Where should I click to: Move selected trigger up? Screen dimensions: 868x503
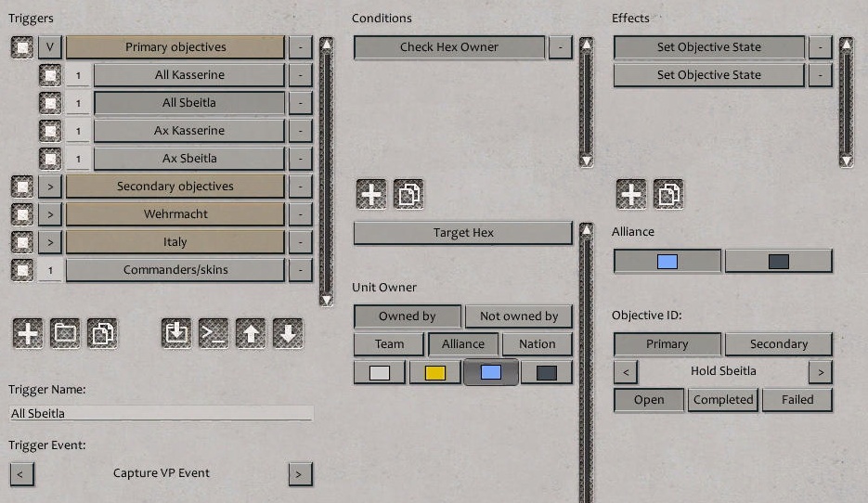coord(251,333)
